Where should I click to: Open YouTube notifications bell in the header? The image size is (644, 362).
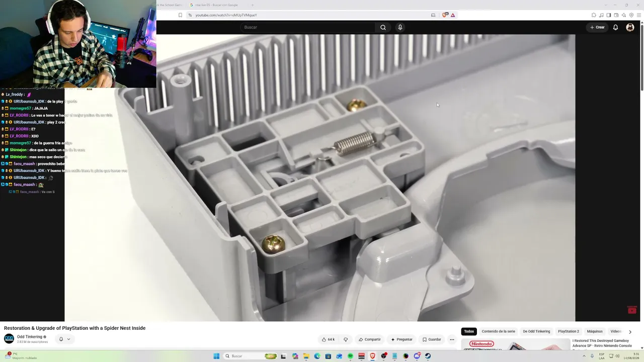(615, 27)
